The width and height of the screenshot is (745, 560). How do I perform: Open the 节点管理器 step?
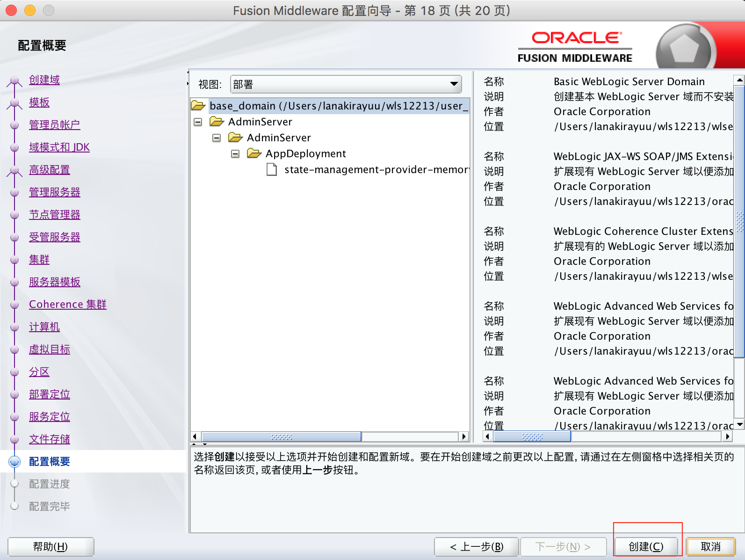[55, 215]
